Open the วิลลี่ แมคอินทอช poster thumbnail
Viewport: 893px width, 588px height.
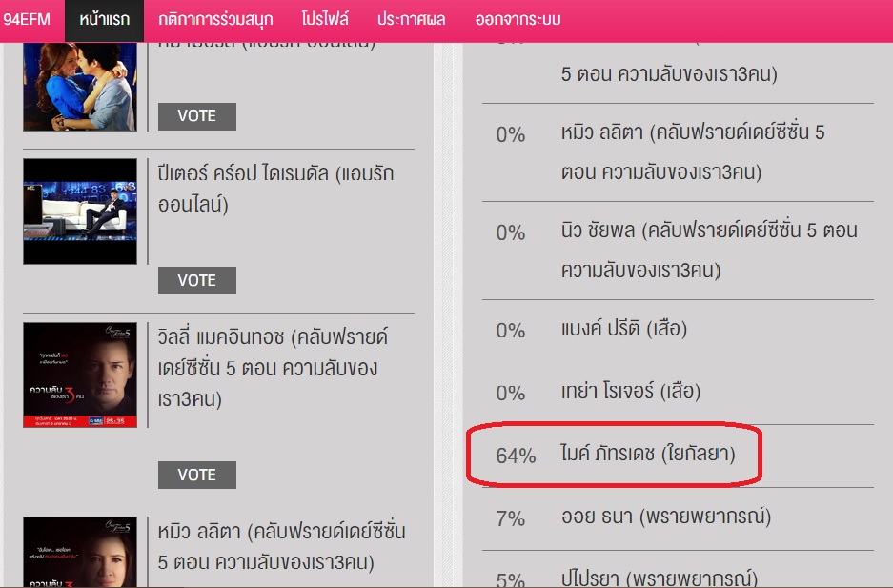coord(80,375)
